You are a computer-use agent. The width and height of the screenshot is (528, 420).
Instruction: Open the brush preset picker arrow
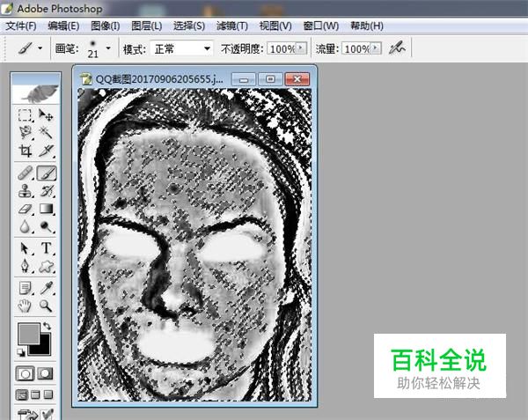[108, 48]
